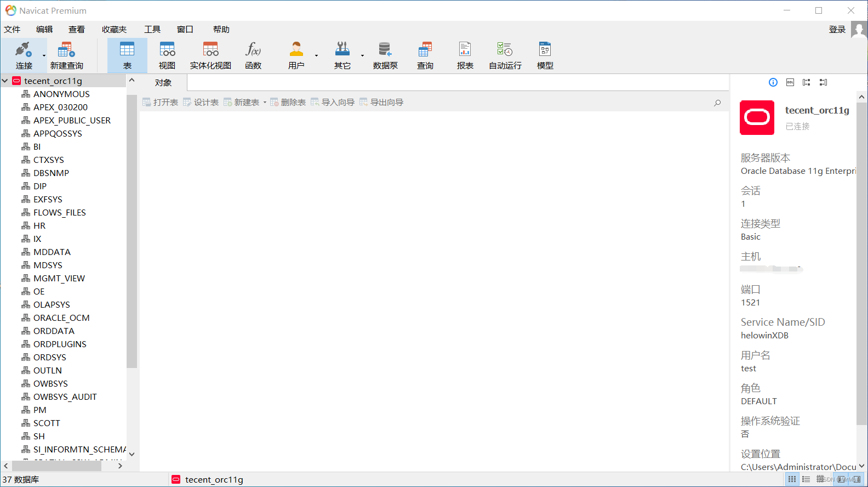Switch to list view in status bar
Screen dimensions: 868x487
(806, 479)
